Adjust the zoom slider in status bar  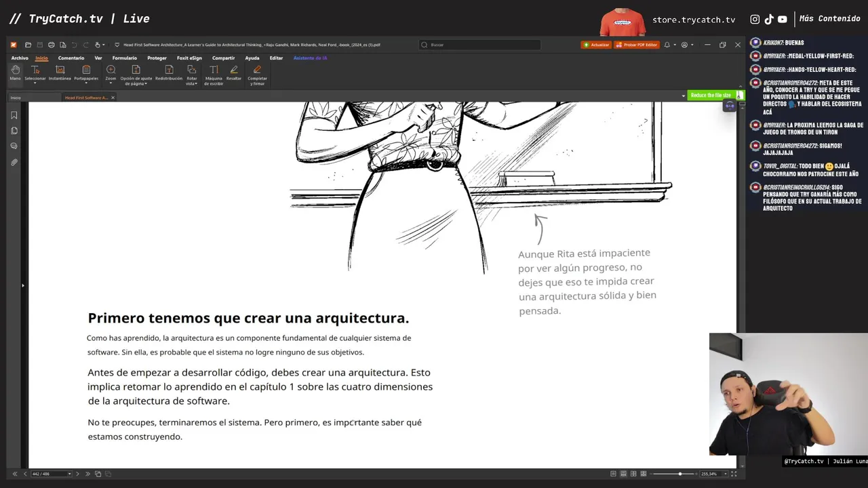point(679,474)
